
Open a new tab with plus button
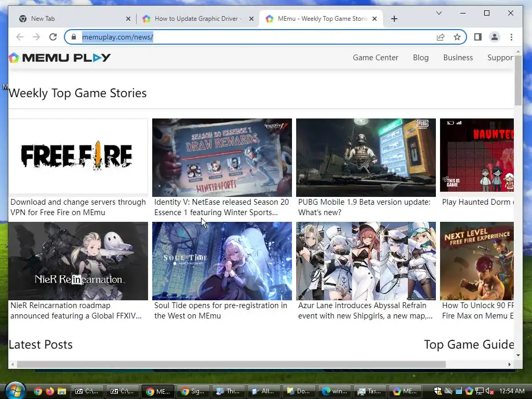point(394,19)
